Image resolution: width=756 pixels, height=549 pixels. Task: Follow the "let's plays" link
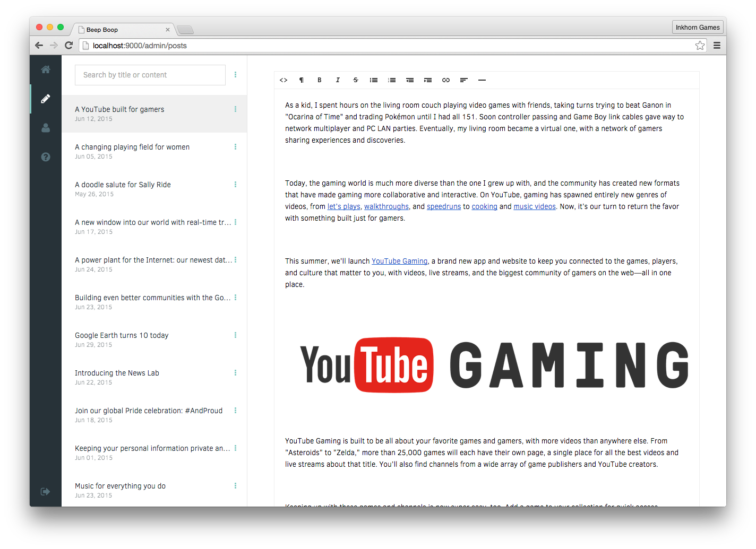[344, 207]
